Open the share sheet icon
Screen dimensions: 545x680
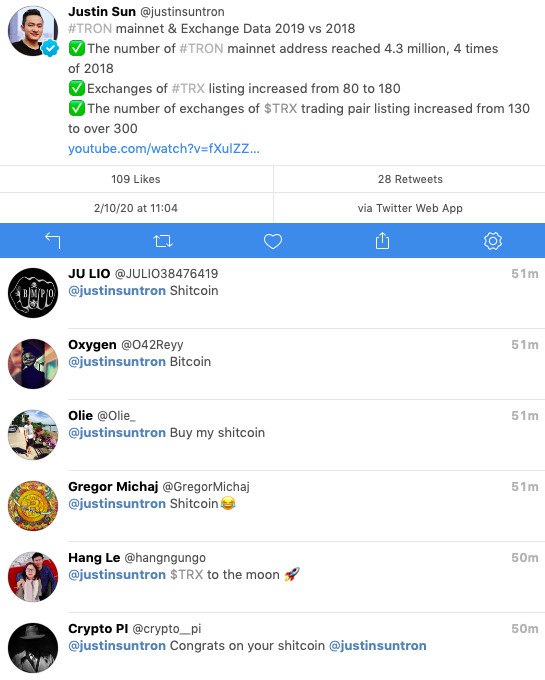(x=382, y=241)
